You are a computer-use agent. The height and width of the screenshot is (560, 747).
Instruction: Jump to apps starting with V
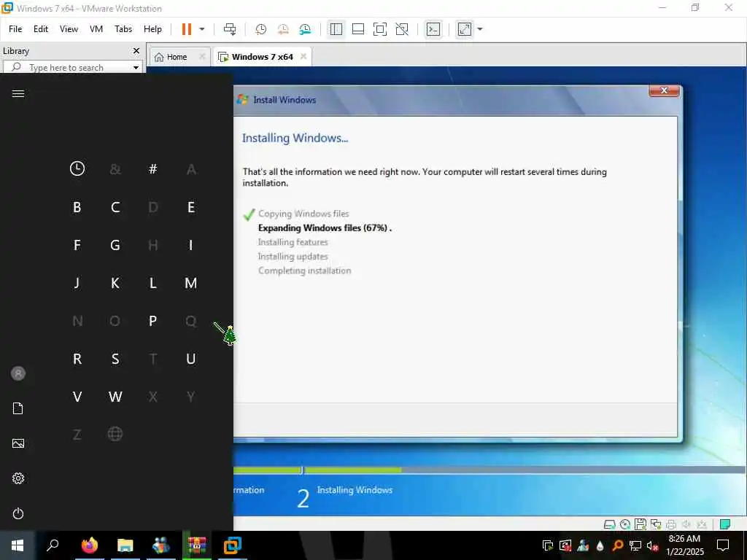click(77, 397)
